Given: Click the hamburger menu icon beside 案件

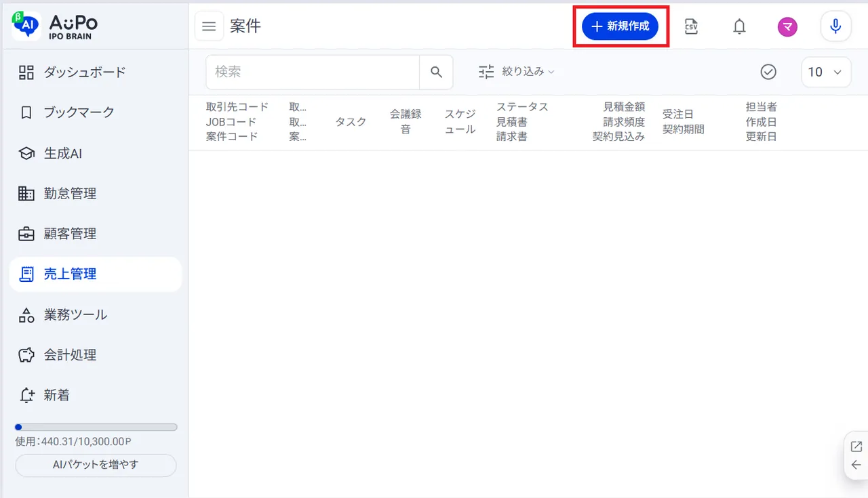Looking at the screenshot, I should click(209, 26).
